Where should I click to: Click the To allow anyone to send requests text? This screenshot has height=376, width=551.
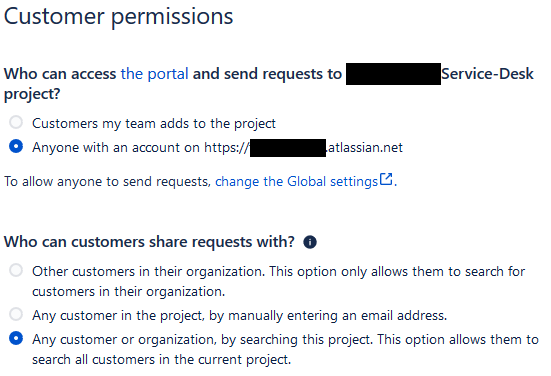pyautogui.click(x=107, y=182)
